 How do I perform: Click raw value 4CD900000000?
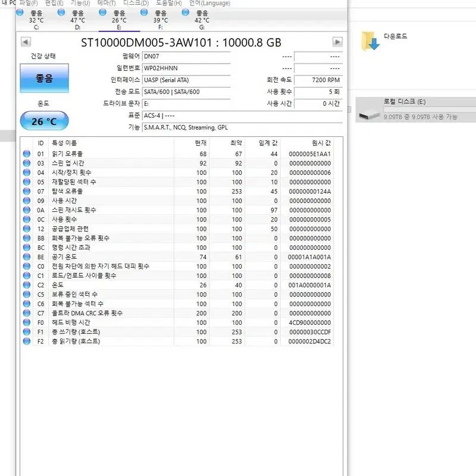coord(309,322)
